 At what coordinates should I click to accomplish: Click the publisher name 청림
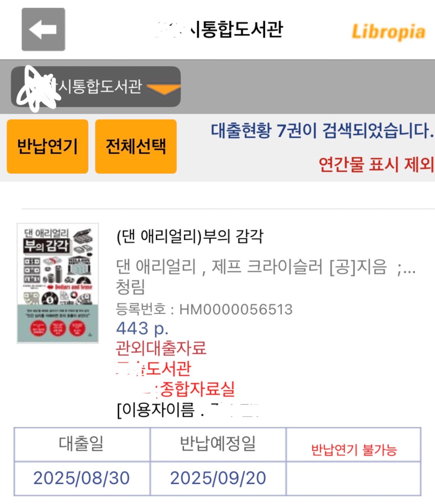click(x=130, y=287)
